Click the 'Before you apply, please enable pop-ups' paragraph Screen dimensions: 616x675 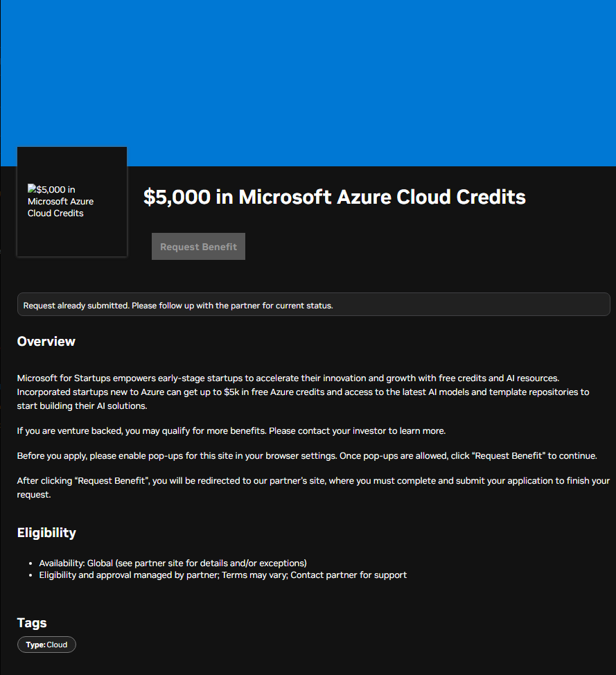click(307, 456)
